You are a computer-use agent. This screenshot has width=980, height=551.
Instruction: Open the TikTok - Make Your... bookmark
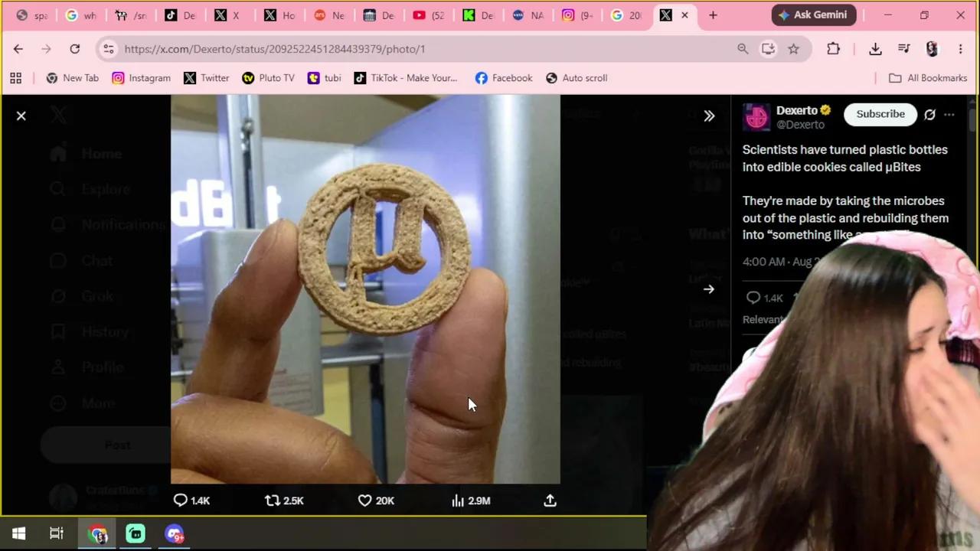tap(406, 78)
